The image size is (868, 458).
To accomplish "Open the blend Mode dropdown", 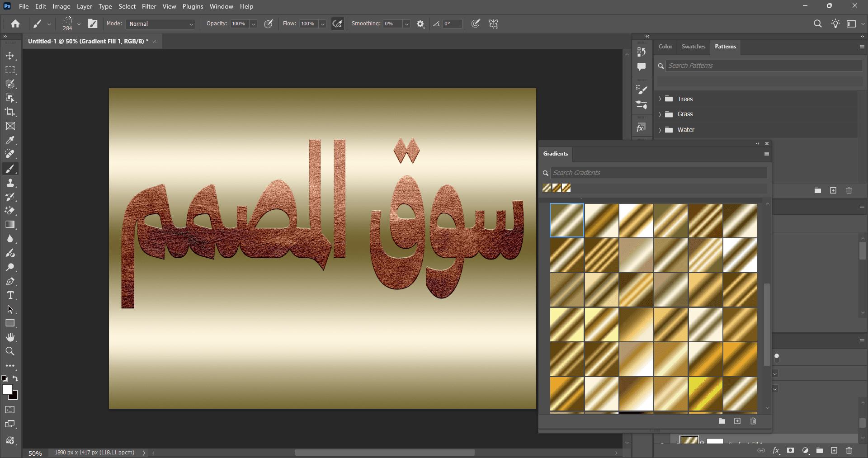I will tap(160, 24).
